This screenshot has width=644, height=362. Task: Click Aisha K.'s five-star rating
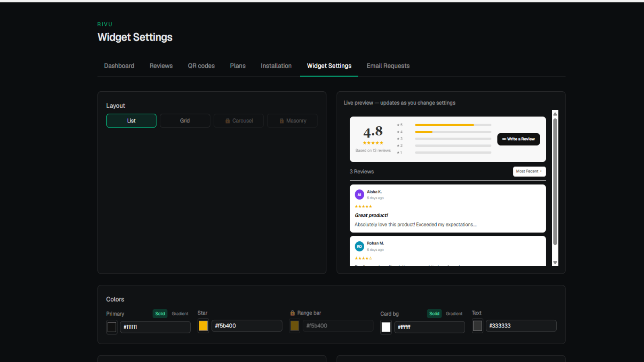coord(363,206)
